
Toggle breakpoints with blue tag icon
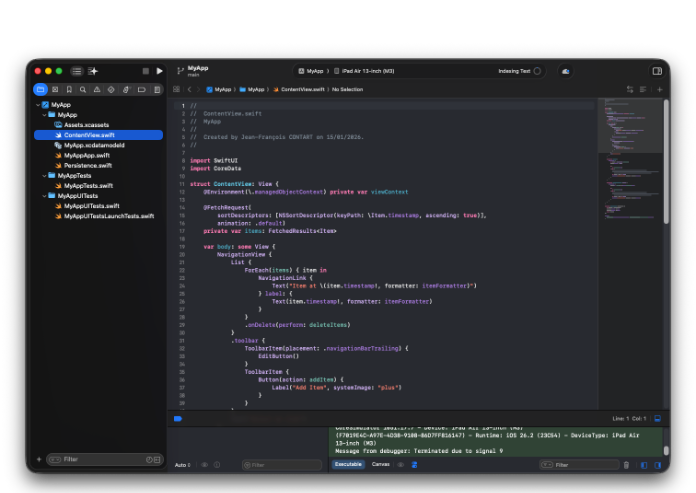pyautogui.click(x=178, y=418)
